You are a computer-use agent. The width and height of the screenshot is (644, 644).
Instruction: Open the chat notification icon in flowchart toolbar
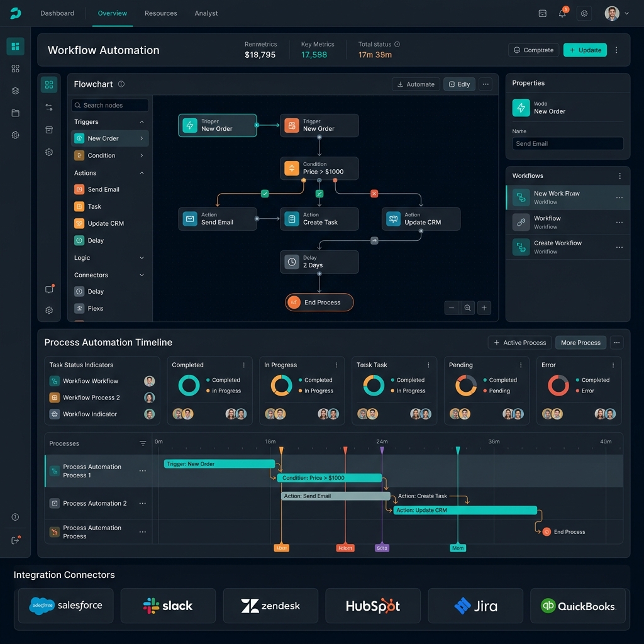point(49,289)
